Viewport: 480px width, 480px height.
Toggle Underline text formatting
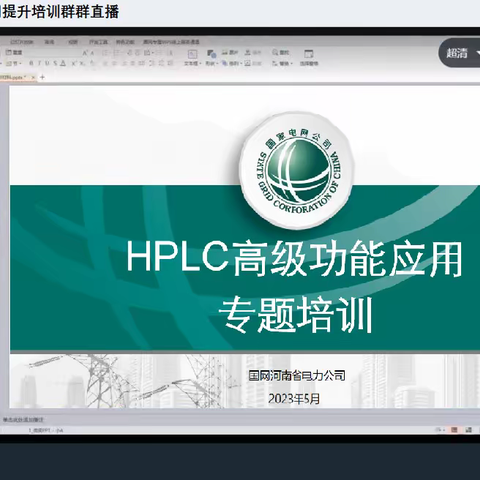(47, 63)
